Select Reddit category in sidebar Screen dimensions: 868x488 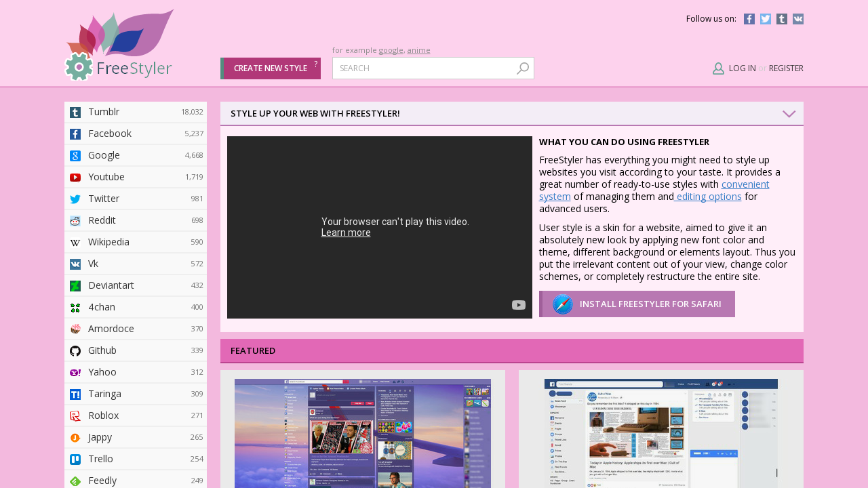[x=136, y=221]
